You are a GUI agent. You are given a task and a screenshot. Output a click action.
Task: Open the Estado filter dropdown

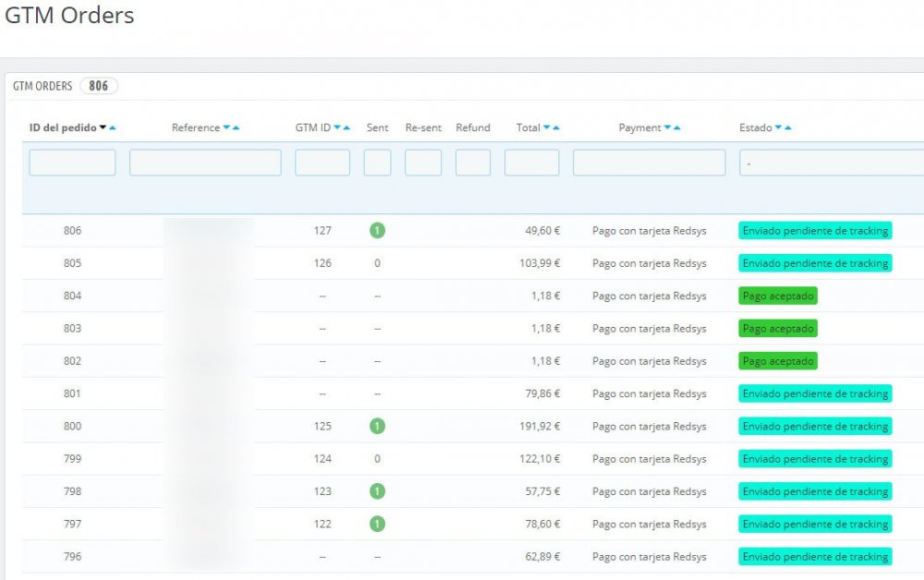(x=830, y=163)
